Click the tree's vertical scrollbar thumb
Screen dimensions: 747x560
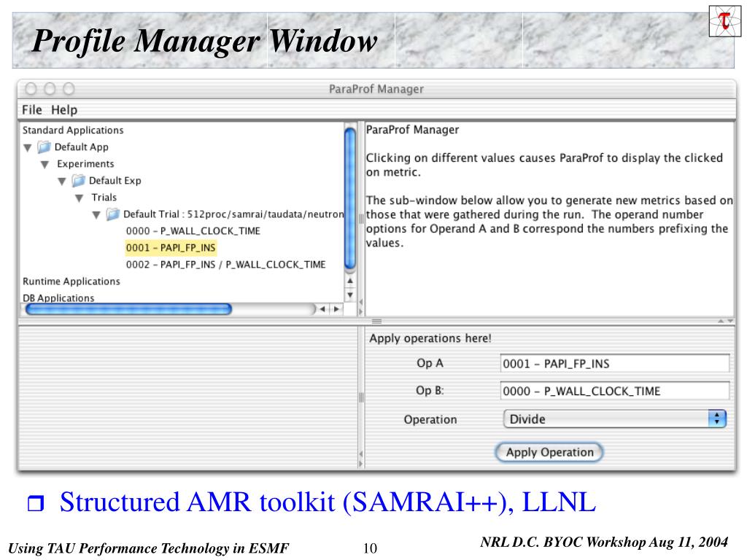click(x=350, y=198)
